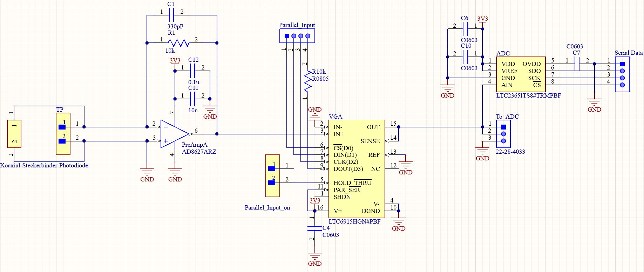Click the PreAmpA op-amp triangle symbol
The width and height of the screenshot is (644, 272).
[x=175, y=134]
